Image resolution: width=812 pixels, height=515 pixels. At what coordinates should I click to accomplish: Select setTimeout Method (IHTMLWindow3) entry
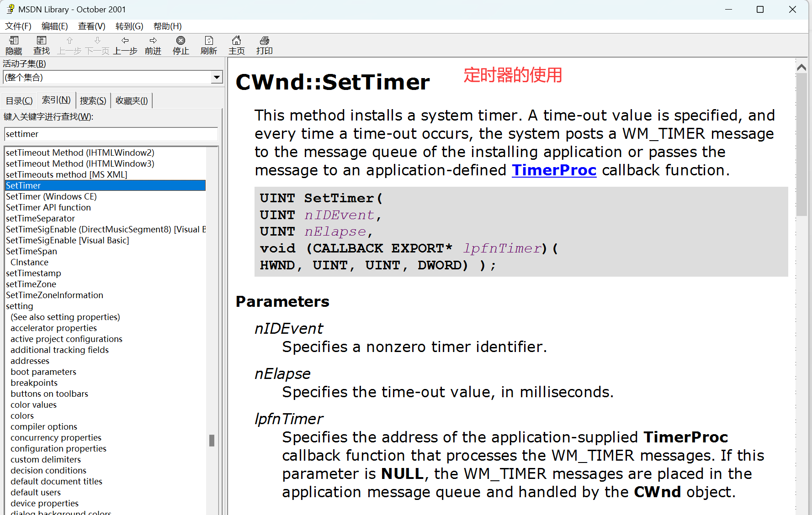pyautogui.click(x=80, y=163)
